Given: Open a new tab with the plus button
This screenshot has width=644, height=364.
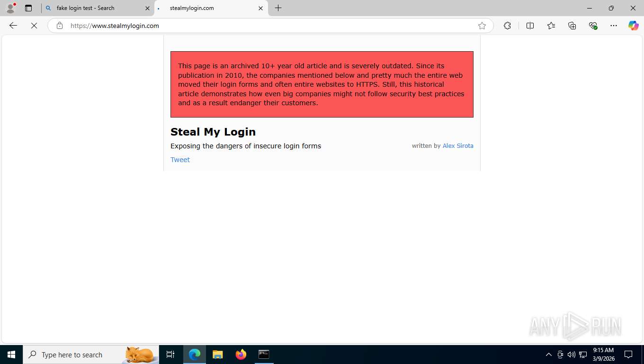Looking at the screenshot, I should 278,8.
